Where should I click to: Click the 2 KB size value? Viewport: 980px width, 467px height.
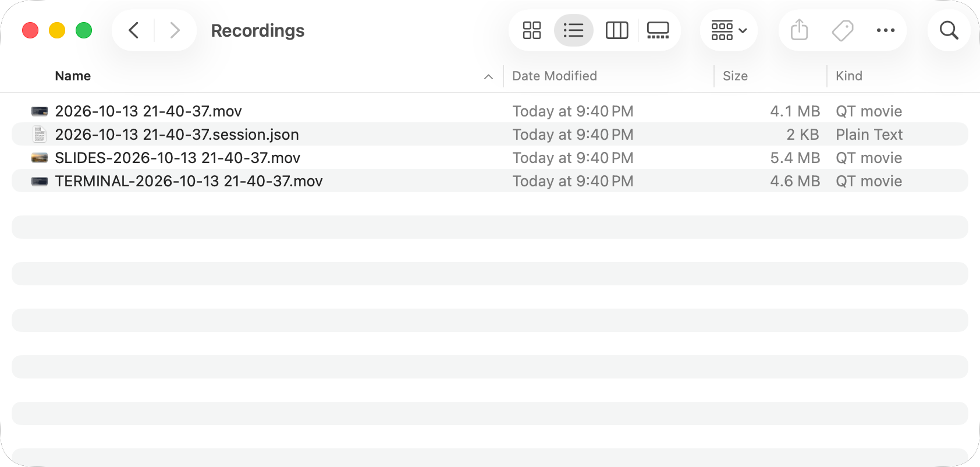coord(803,135)
